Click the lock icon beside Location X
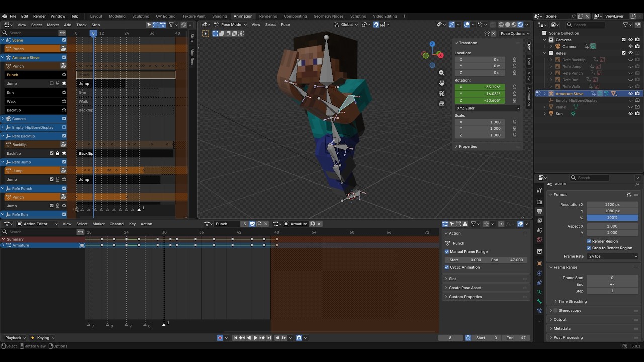644x362 pixels. click(x=514, y=59)
